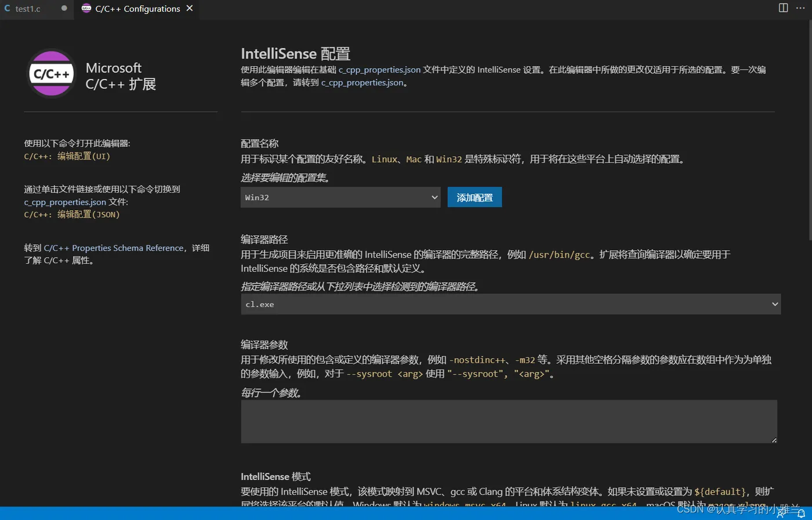Open the c_cpp_properties.json link in the first description line
812x520 pixels.
pyautogui.click(x=379, y=70)
